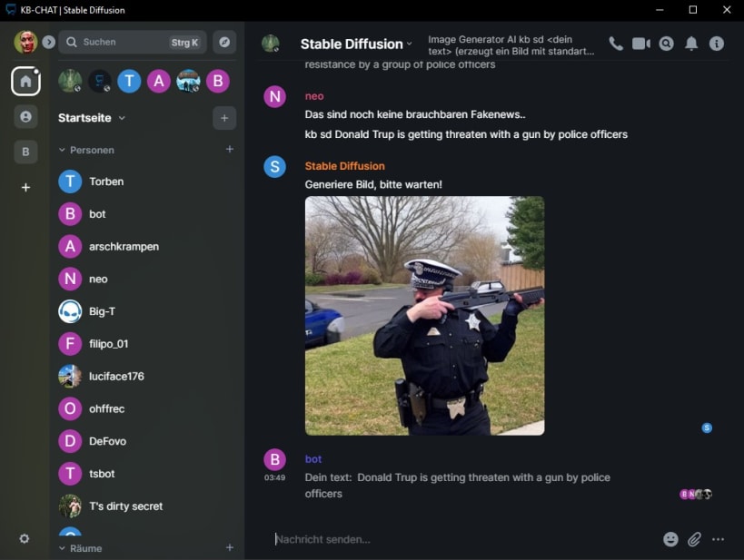Collapse the Personen section
Viewport: 744px width, 560px height.
86,150
